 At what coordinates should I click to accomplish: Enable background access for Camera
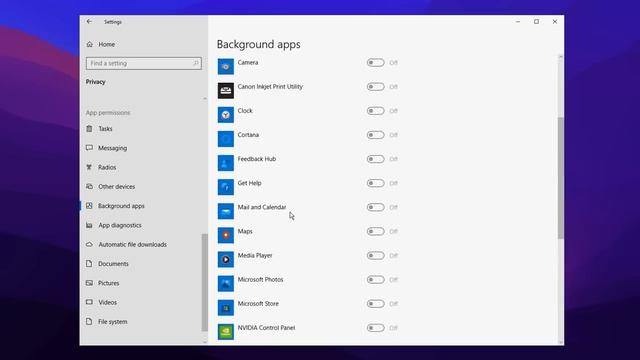(376, 62)
